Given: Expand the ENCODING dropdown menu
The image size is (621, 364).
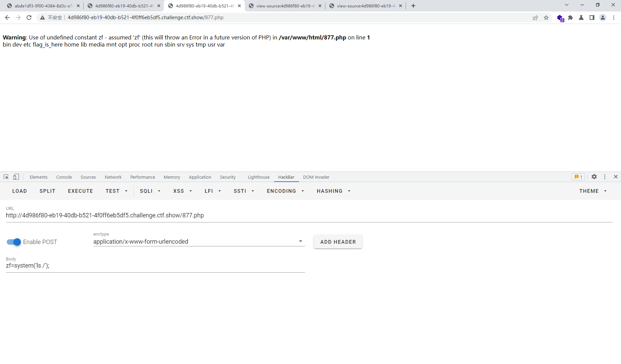Looking at the screenshot, I should click(x=286, y=191).
